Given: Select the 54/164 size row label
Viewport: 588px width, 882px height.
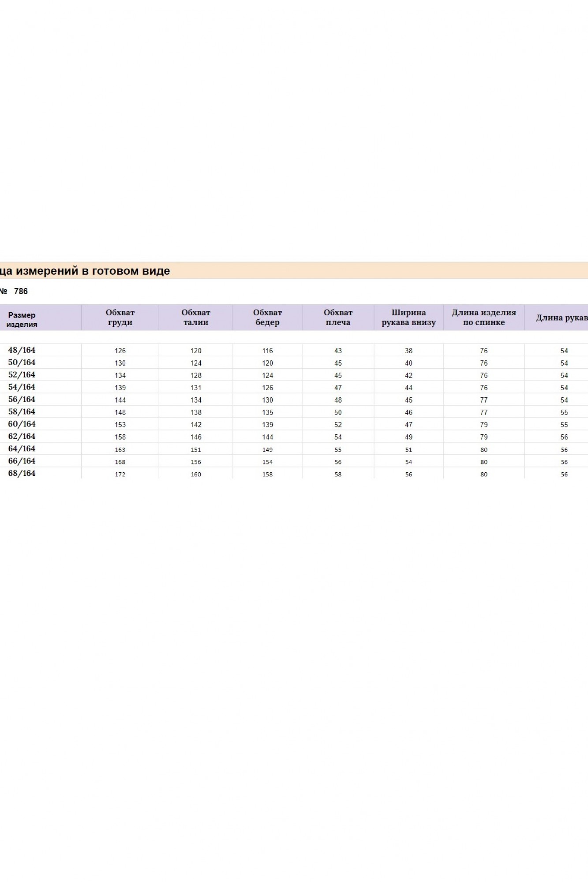Looking at the screenshot, I should click(22, 387).
